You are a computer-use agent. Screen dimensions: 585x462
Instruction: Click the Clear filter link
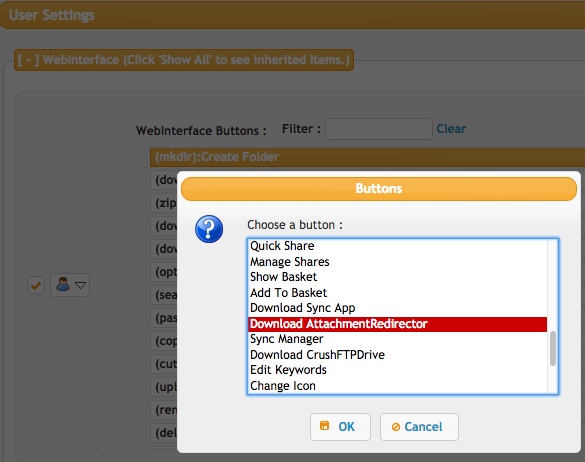451,129
